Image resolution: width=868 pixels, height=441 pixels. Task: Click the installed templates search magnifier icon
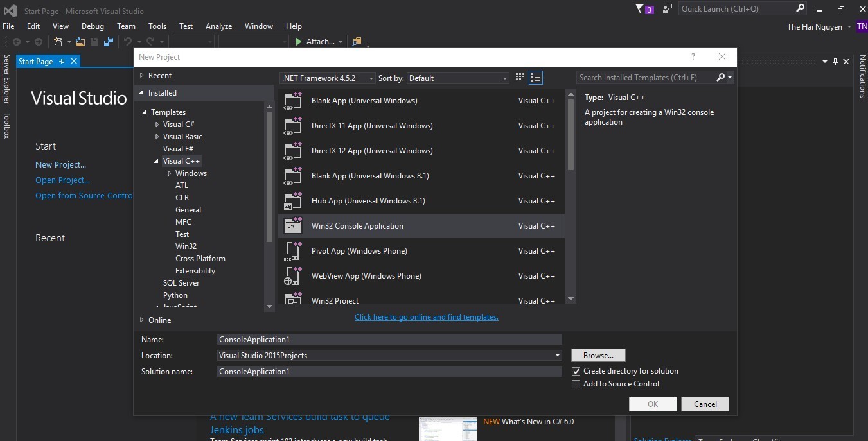tap(721, 78)
